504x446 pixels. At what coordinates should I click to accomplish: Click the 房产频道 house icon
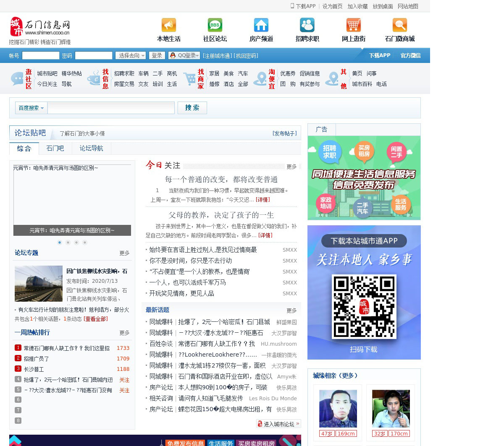tap(261, 25)
